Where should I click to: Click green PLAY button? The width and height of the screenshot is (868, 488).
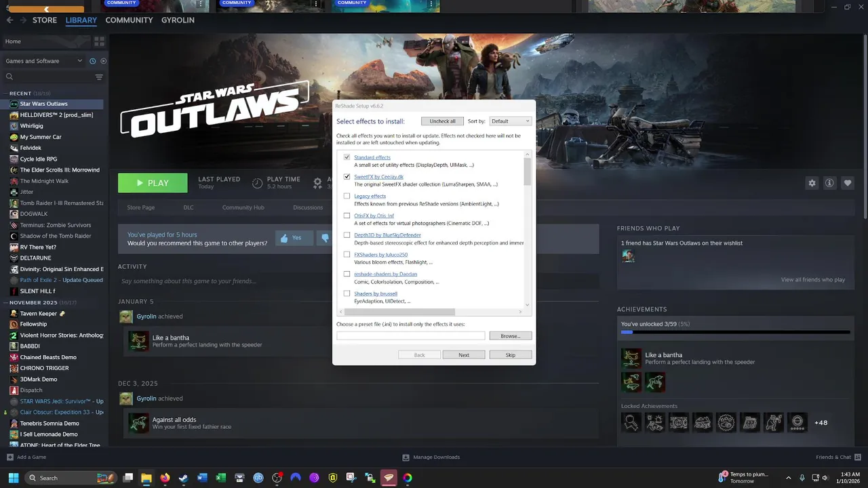pos(153,183)
